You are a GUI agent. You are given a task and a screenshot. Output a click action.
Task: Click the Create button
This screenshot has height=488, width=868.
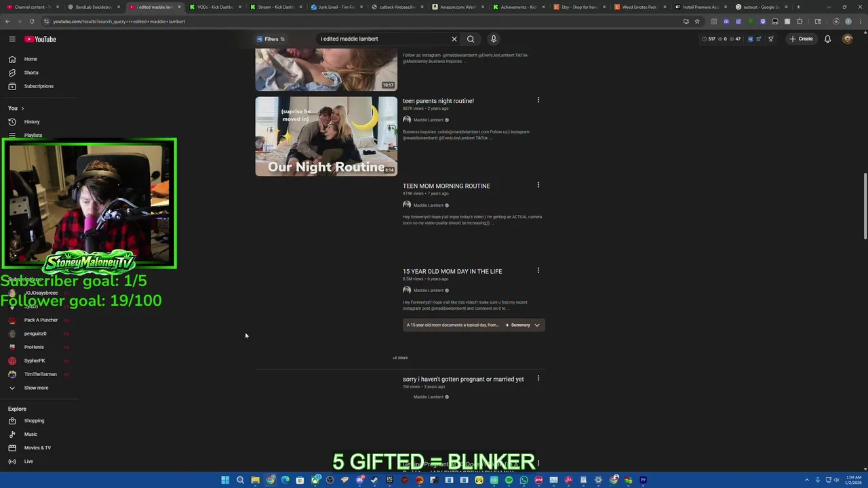tap(801, 39)
